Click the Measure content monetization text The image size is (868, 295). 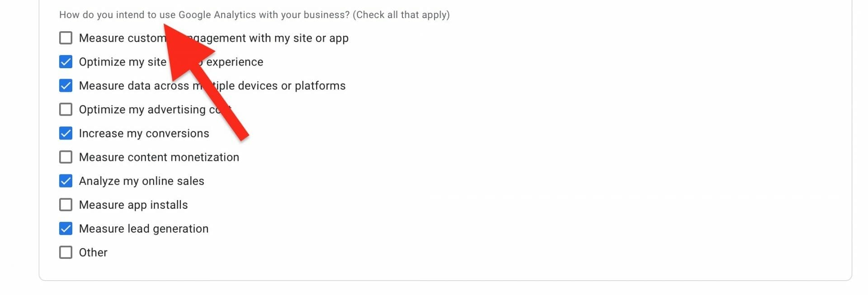coord(159,157)
